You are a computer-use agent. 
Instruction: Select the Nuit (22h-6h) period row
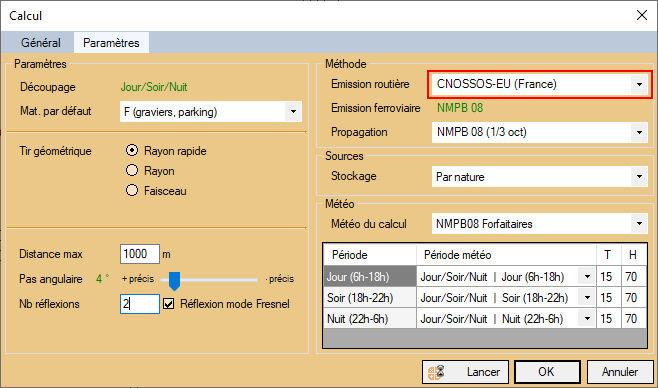click(370, 318)
